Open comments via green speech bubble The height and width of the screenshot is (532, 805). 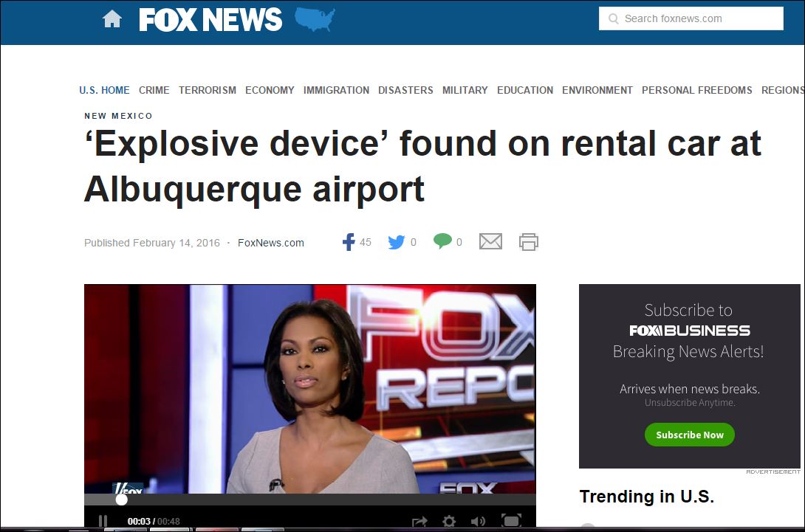tap(442, 241)
